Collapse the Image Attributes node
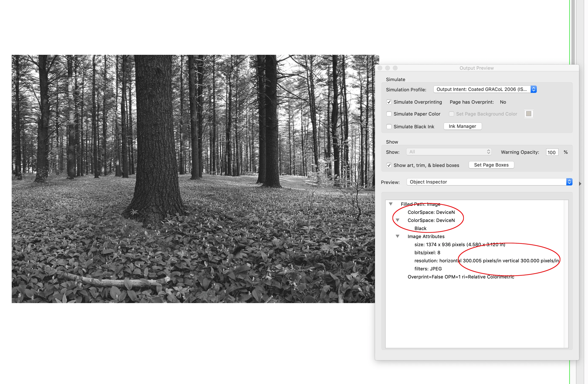Screen dimensions: 588x384 click(x=398, y=236)
